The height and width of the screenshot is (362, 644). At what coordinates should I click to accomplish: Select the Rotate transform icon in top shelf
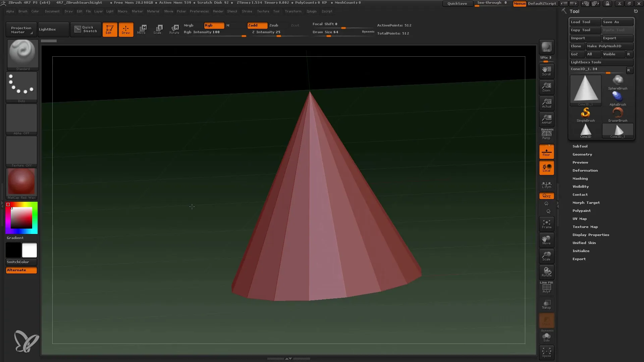click(x=174, y=29)
